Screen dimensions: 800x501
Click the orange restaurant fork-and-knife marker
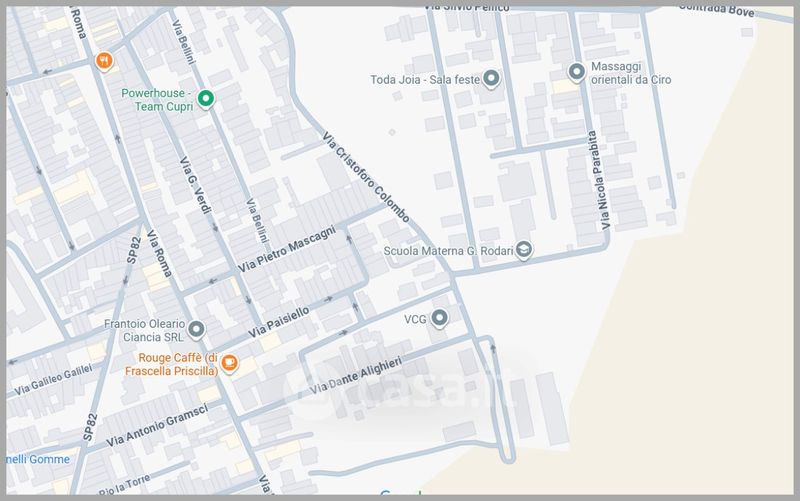click(x=103, y=62)
